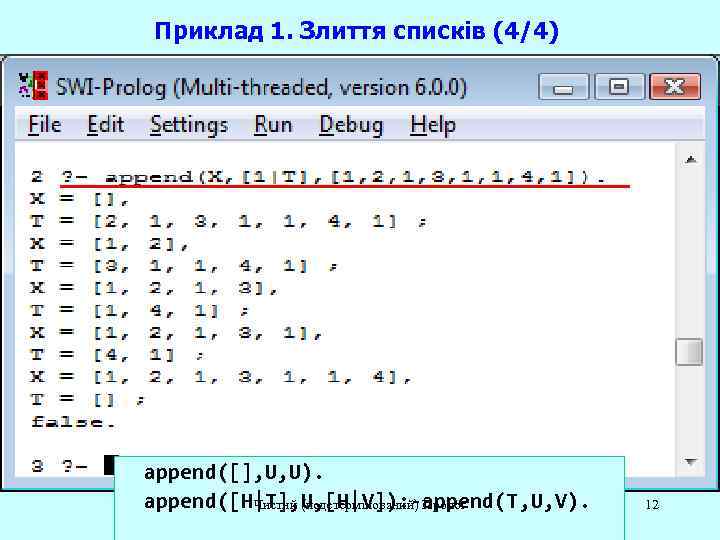Click the 'append([],U,U).' clause text
The height and width of the screenshot is (540, 720).
click(233, 472)
